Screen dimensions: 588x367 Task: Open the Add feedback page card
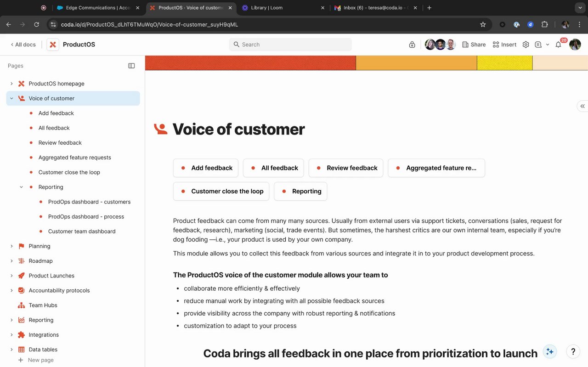(x=206, y=168)
